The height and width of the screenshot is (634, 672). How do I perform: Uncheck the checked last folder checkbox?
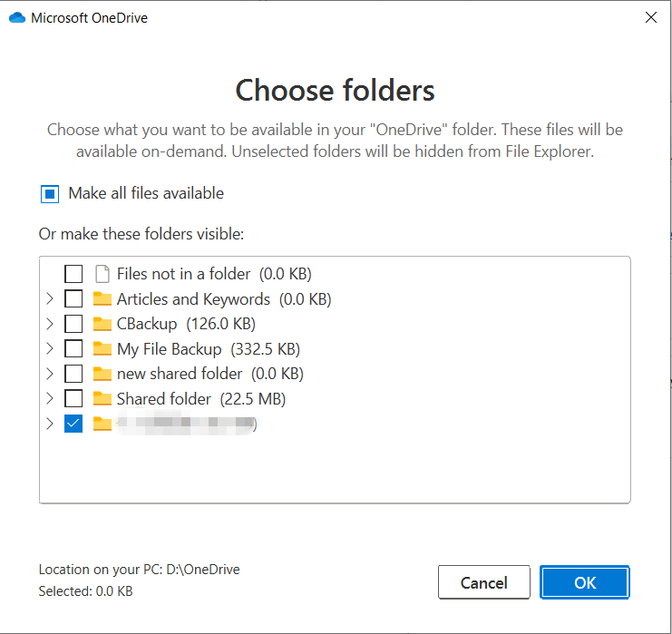73,424
